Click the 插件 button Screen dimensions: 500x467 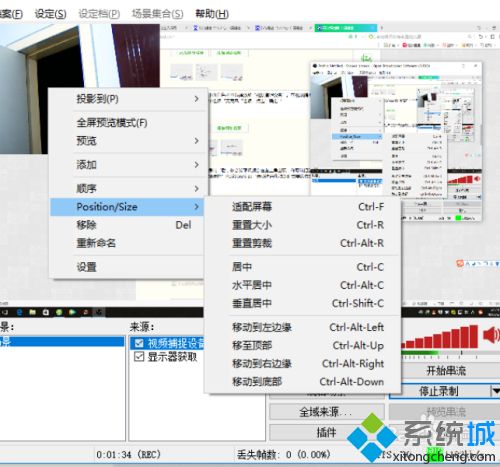pyautogui.click(x=327, y=432)
